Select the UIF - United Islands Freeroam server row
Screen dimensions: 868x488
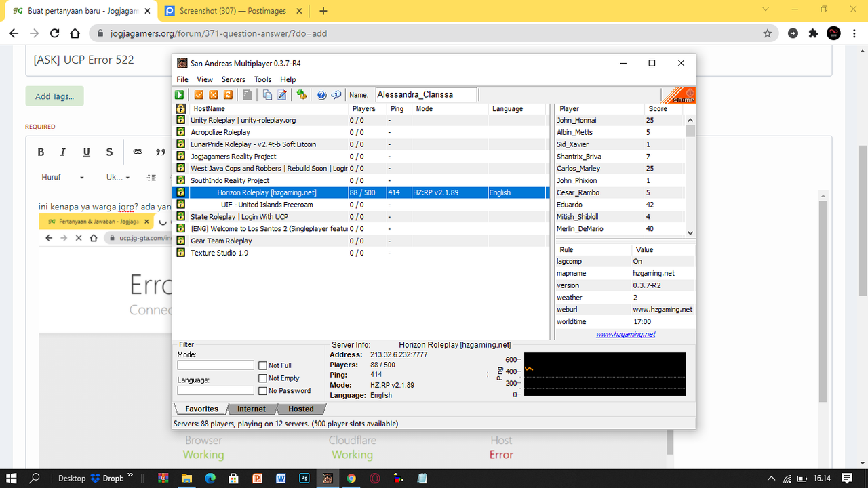pos(361,205)
